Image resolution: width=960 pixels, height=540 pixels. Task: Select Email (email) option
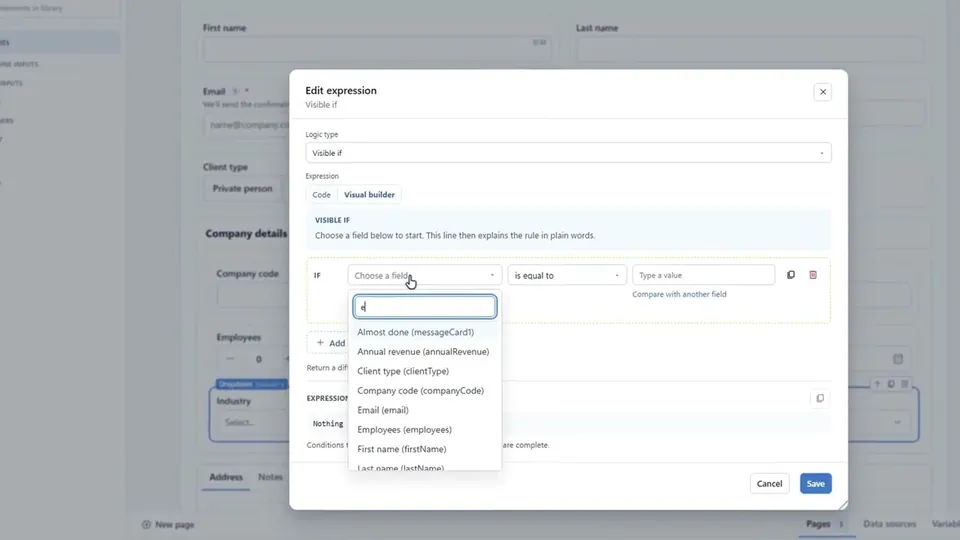click(x=425, y=410)
